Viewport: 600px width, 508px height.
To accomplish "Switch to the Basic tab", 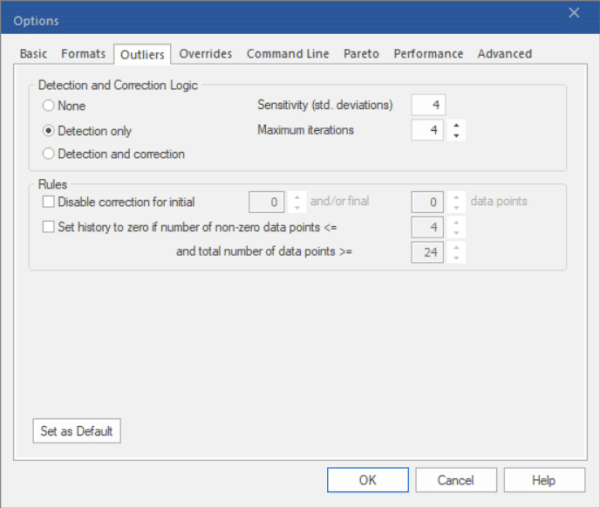I will point(33,54).
